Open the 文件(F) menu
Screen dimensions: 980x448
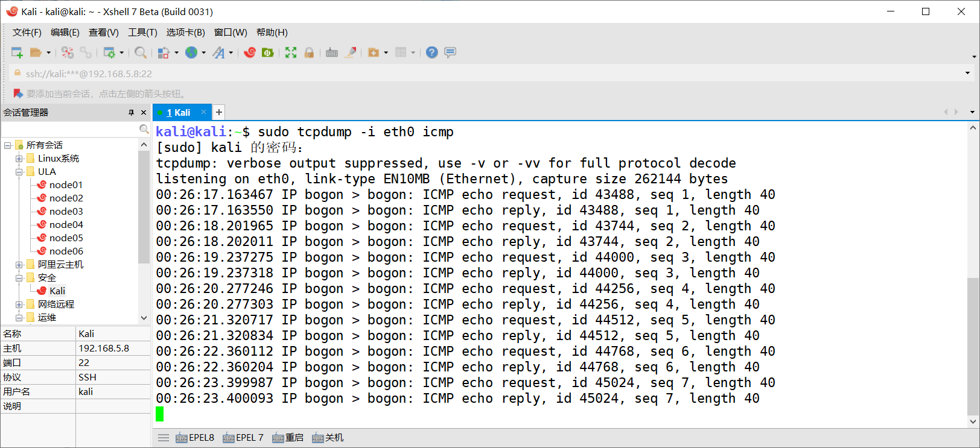(27, 32)
